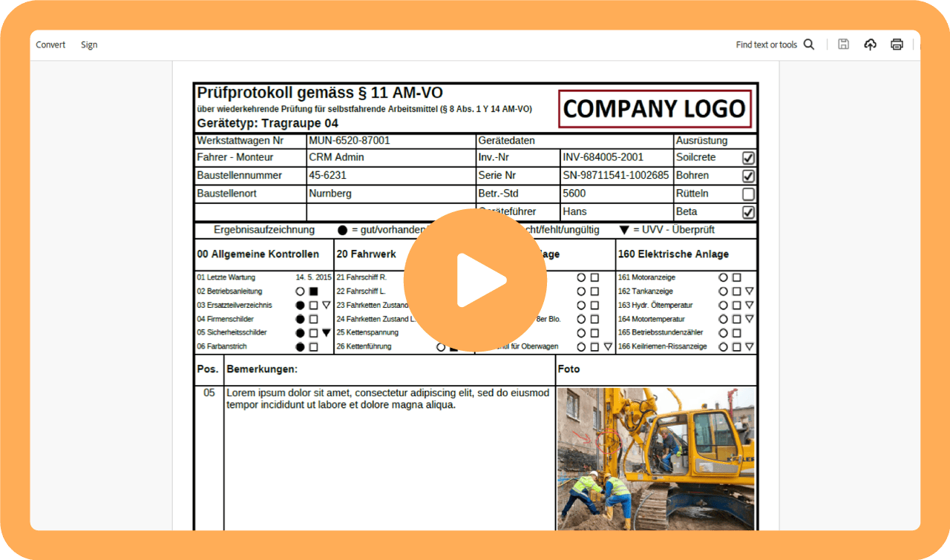The width and height of the screenshot is (950, 560).
Task: Click the Pos. value 05
Action: (209, 393)
